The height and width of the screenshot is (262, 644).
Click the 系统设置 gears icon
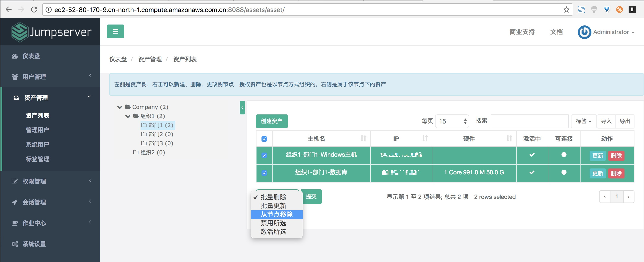tap(15, 244)
